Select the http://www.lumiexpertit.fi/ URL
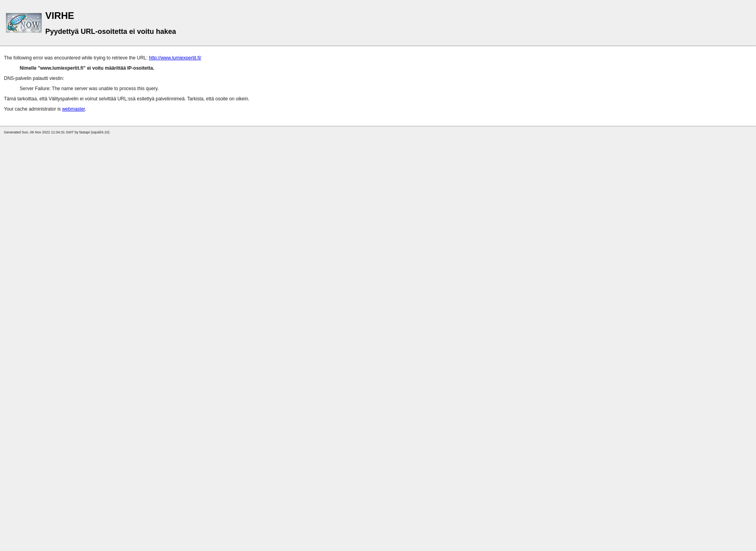This screenshot has width=756, height=551. pyautogui.click(x=175, y=57)
